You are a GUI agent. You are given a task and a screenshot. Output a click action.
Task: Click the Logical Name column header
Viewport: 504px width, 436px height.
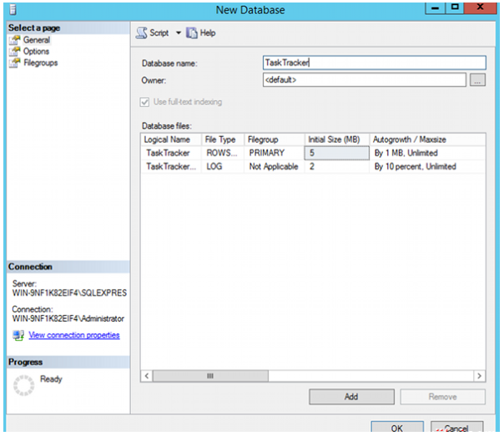(x=171, y=139)
